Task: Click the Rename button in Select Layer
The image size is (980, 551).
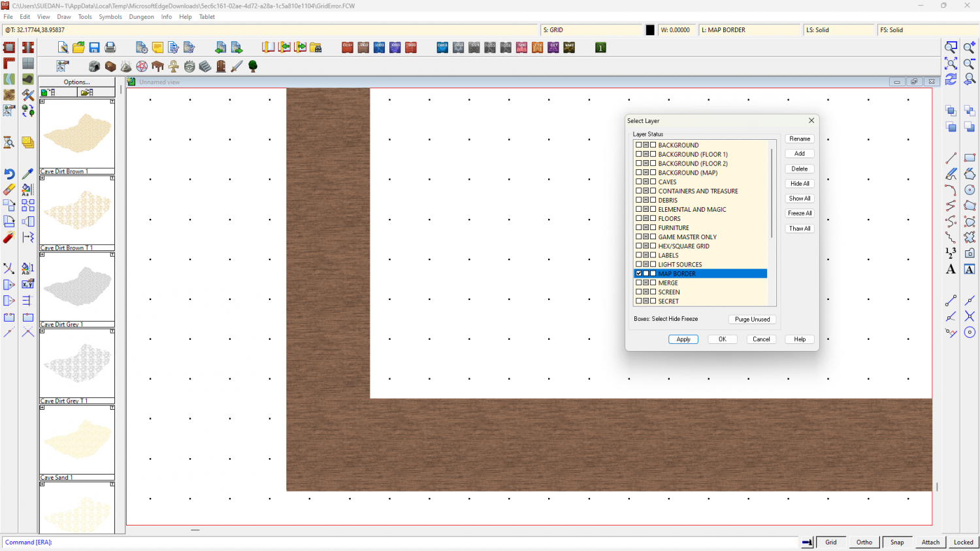Action: (x=800, y=139)
